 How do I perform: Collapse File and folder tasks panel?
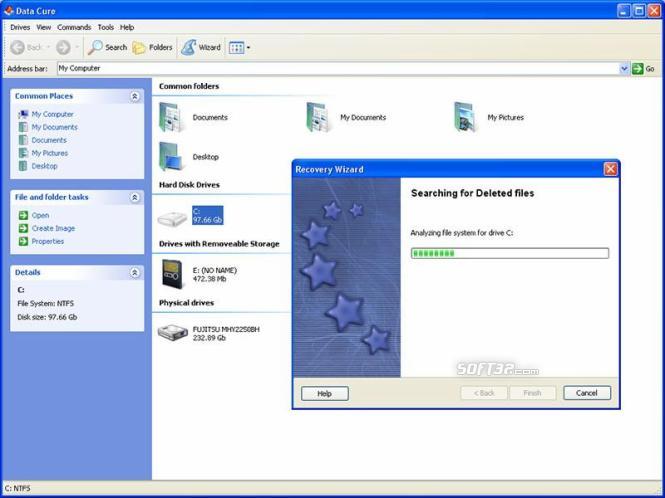tap(134, 197)
